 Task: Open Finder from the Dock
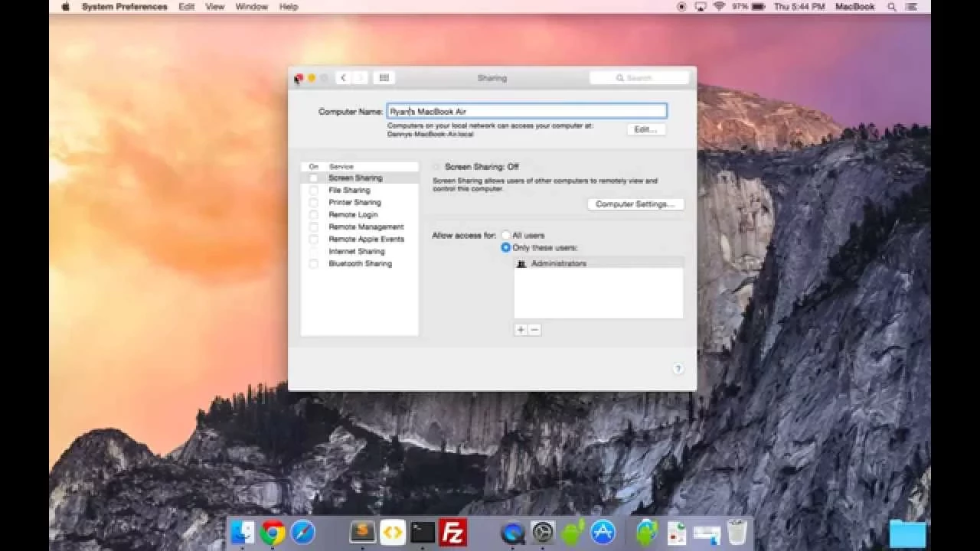[243, 532]
